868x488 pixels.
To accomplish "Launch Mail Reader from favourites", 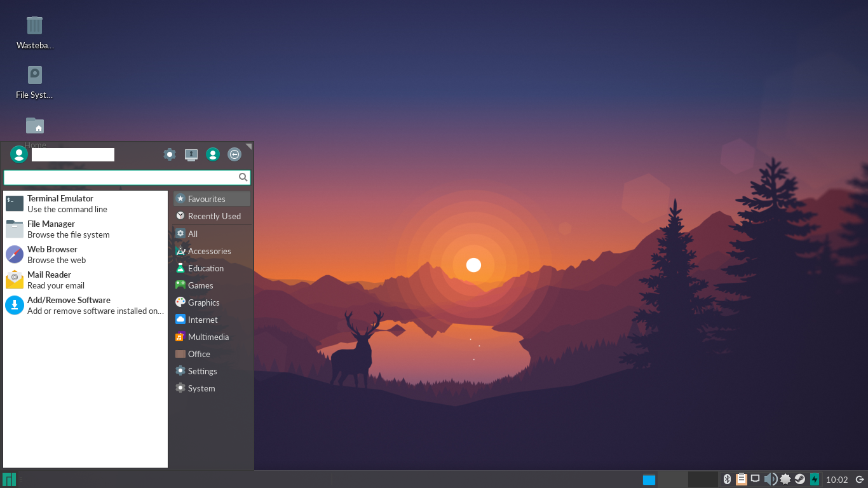I will pos(86,280).
